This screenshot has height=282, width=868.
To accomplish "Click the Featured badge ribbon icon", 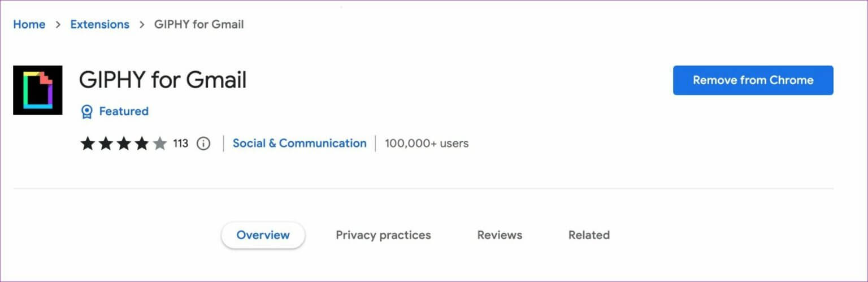I will coord(86,112).
